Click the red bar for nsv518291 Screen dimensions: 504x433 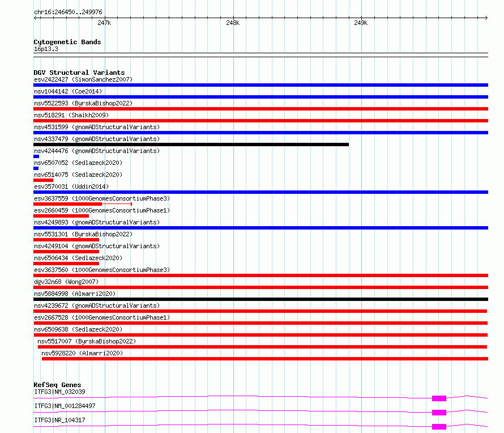[260, 121]
